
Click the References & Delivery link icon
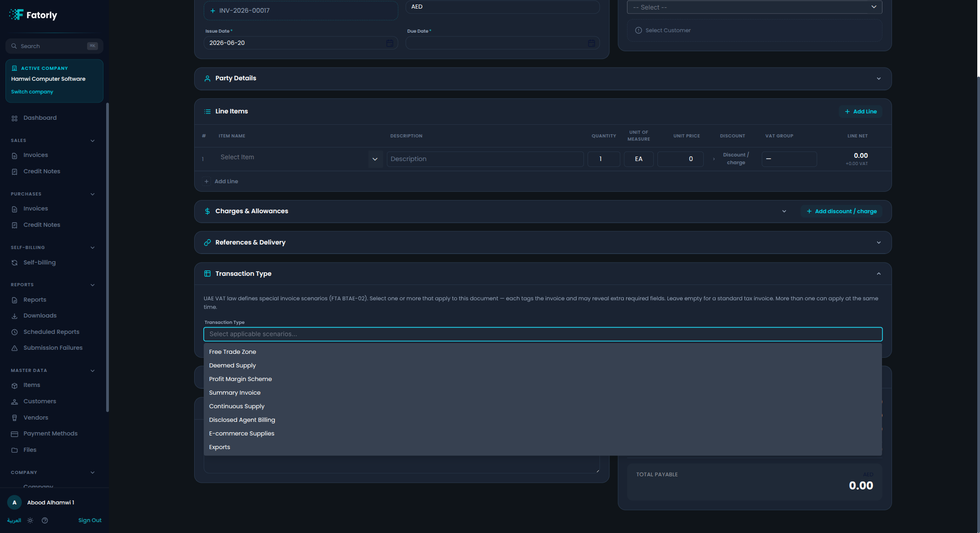click(207, 243)
